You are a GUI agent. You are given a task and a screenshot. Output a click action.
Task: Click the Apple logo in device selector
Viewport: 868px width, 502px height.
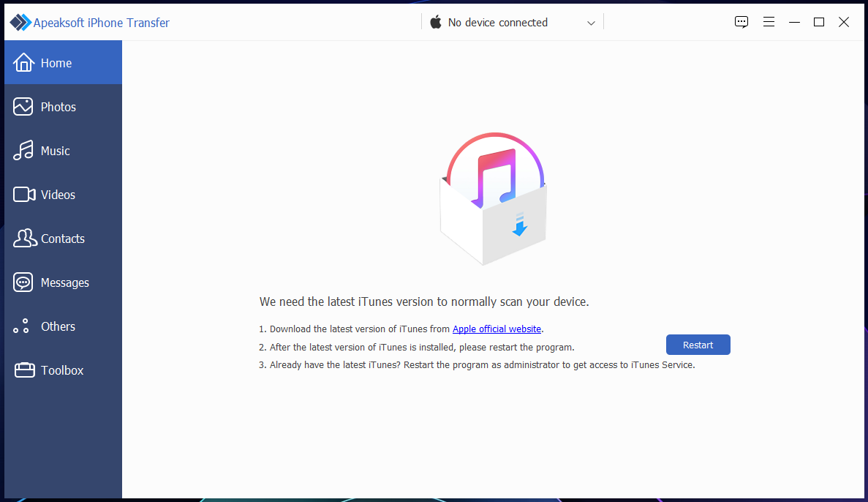point(436,22)
